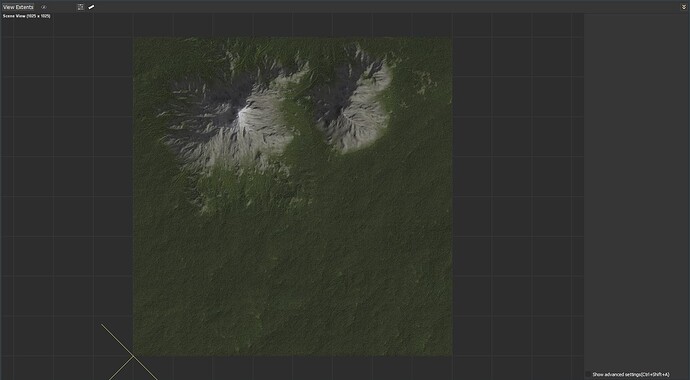Activate the white ruler measure tool icon

click(x=91, y=7)
